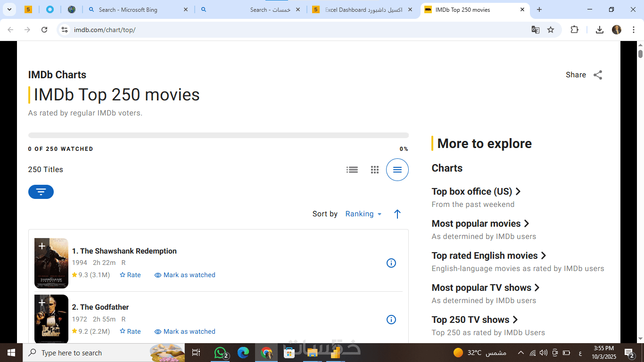The height and width of the screenshot is (362, 644).
Task: Open File Explorer from taskbar
Action: click(x=313, y=353)
